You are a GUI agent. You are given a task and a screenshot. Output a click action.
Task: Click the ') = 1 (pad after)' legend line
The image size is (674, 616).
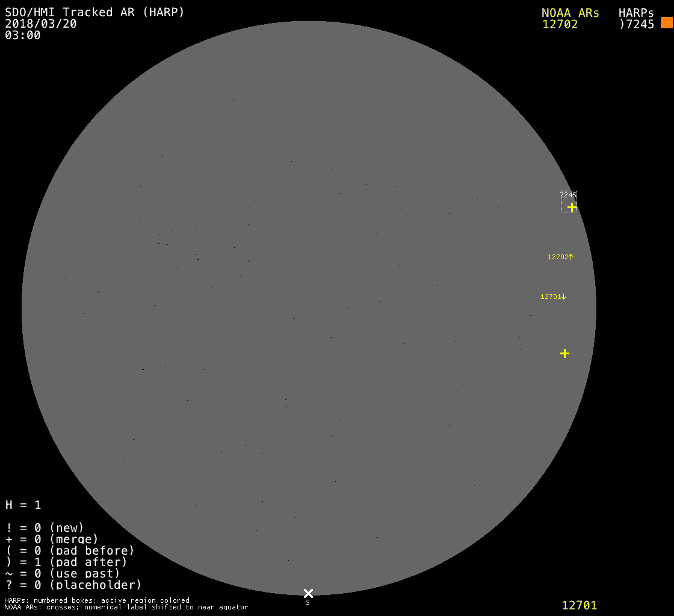pyautogui.click(x=66, y=562)
